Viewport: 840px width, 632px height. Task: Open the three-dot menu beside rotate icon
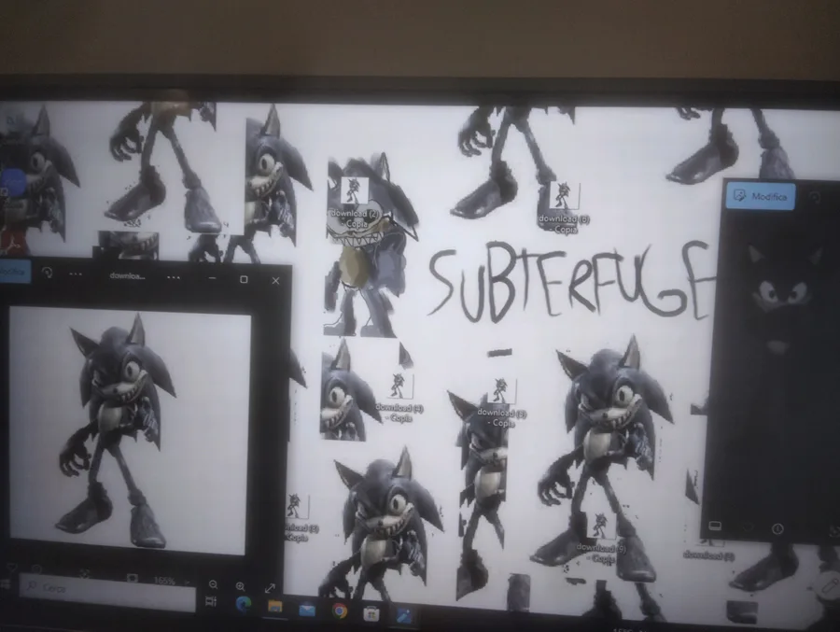click(x=76, y=274)
